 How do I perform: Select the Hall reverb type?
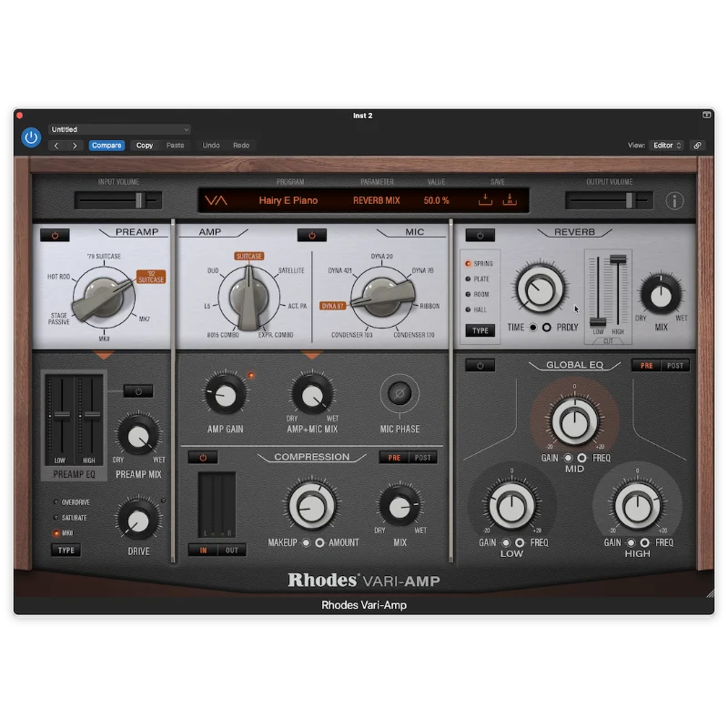[x=476, y=309]
